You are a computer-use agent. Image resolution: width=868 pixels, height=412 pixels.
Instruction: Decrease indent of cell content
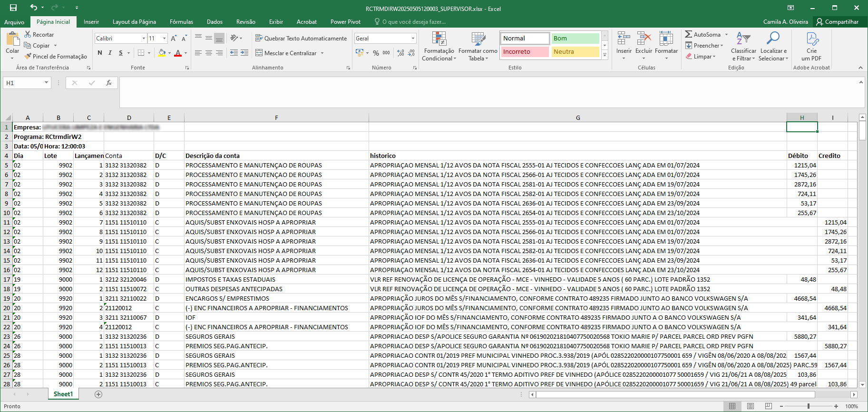click(x=234, y=53)
